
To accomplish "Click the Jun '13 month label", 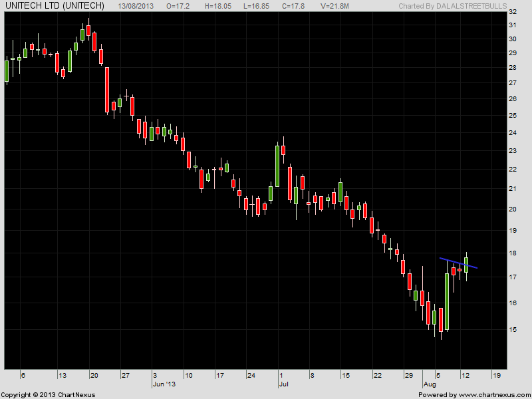I will (x=164, y=384).
